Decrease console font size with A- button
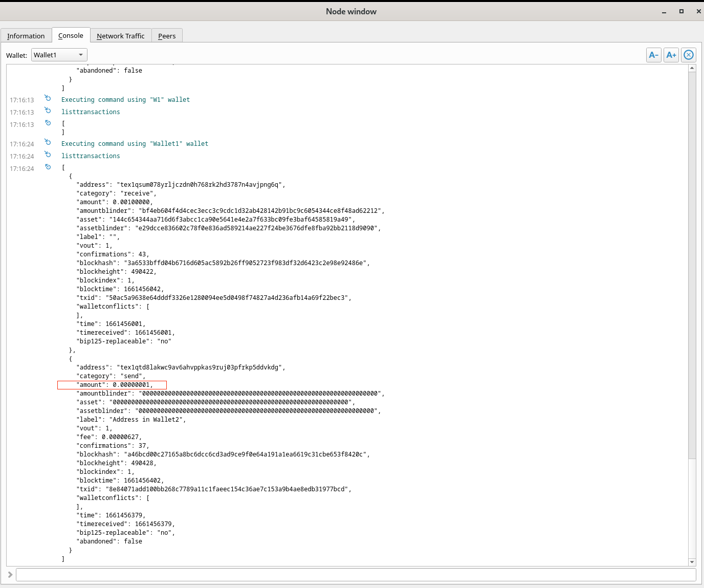This screenshot has height=588, width=704. [x=653, y=55]
